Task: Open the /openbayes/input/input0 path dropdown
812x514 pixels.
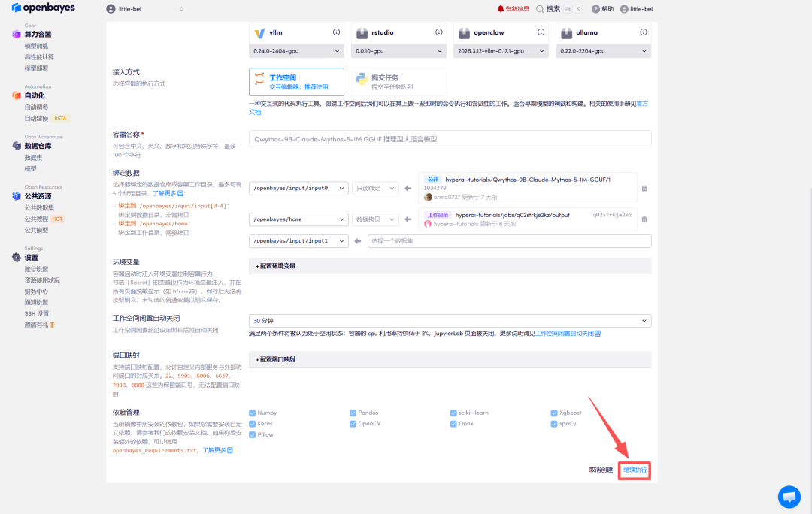Action: (x=298, y=189)
